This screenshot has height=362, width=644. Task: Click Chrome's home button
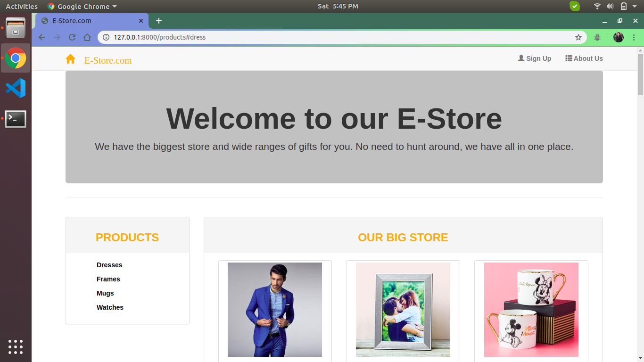(x=87, y=37)
